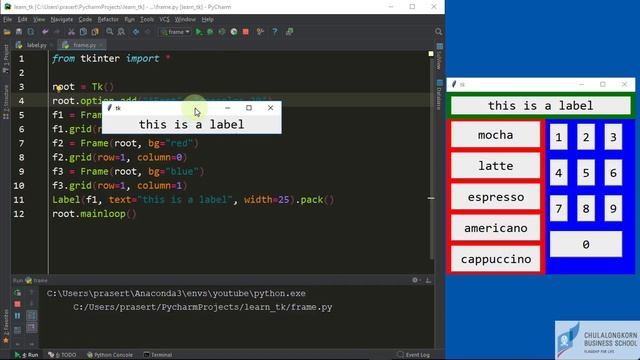Click the Synchronize toolbar icon
Image resolution: width=640 pixels, height=360 pixels.
[31, 32]
